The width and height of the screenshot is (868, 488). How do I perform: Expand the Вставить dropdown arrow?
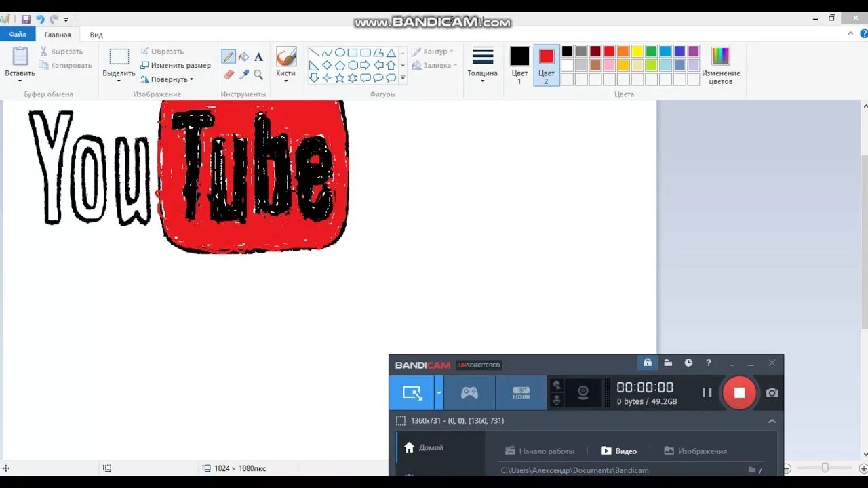[x=20, y=81]
